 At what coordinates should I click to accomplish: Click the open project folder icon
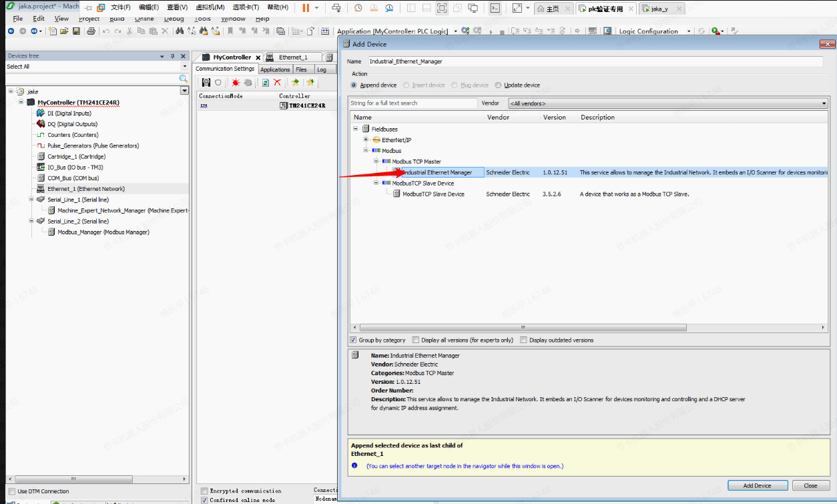pos(64,31)
